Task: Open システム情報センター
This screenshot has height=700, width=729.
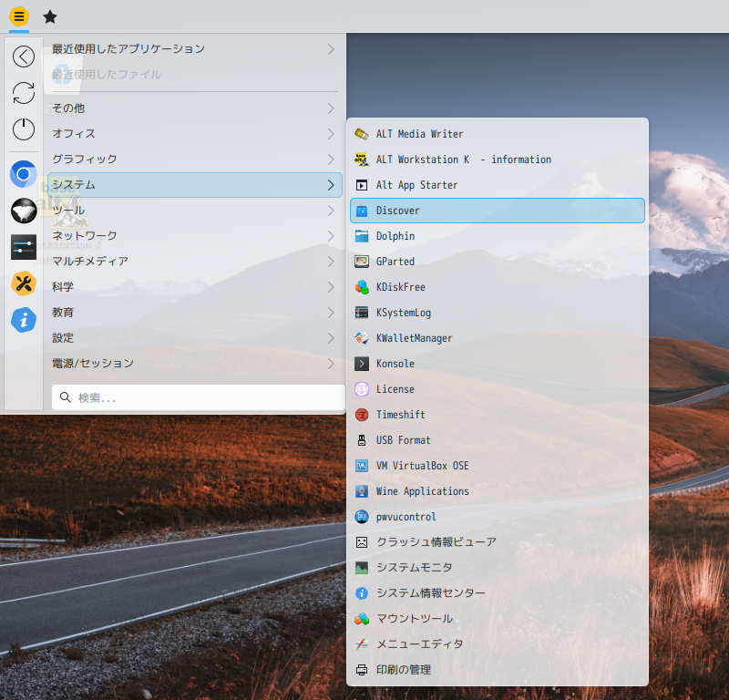Action: pyautogui.click(x=498, y=593)
